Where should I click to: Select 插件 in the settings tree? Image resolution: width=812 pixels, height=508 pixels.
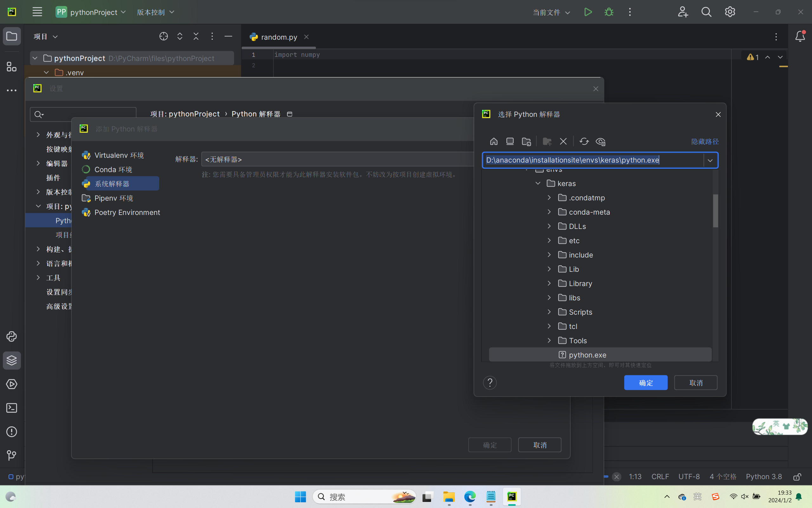(x=53, y=178)
